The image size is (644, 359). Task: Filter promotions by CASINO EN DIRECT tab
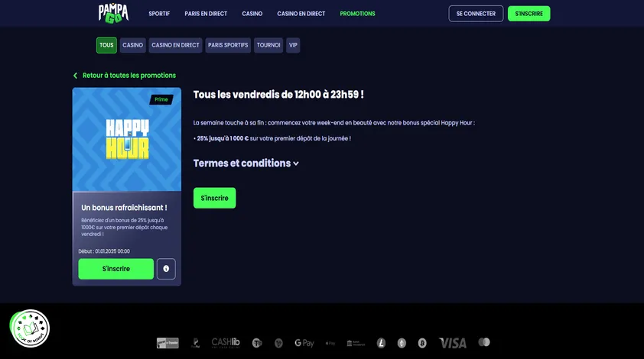pos(175,45)
